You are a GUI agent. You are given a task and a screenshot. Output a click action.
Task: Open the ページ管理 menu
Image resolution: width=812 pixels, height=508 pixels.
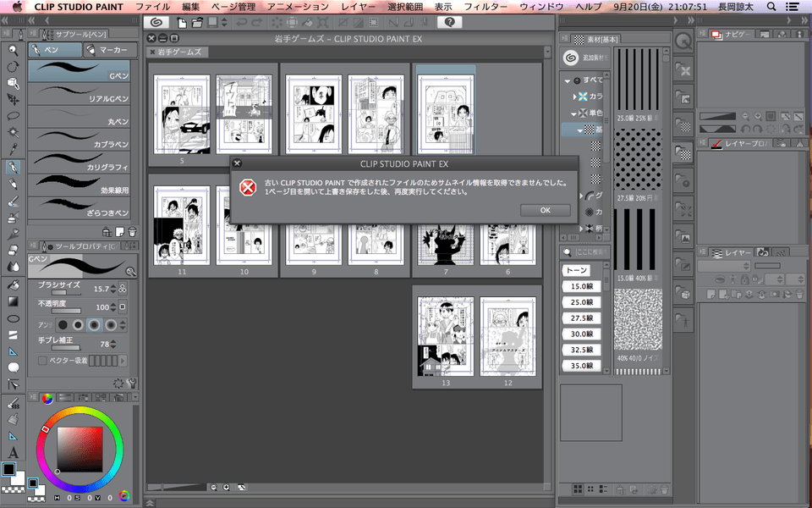click(233, 7)
